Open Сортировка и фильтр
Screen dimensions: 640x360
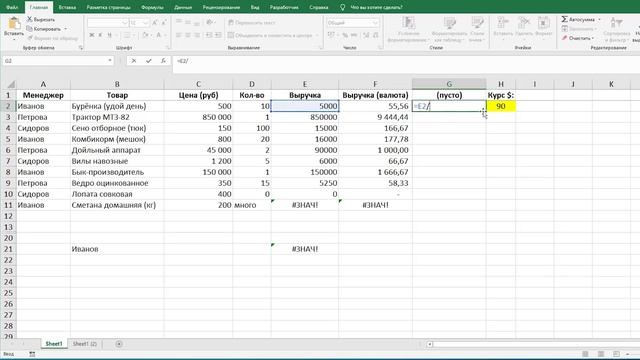(x=617, y=29)
